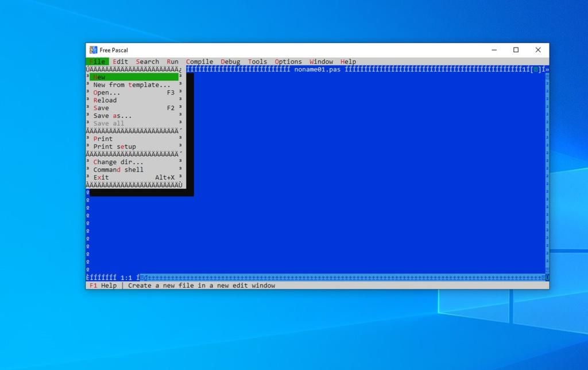
Task: Open Print setup from File menu
Action: (134, 146)
